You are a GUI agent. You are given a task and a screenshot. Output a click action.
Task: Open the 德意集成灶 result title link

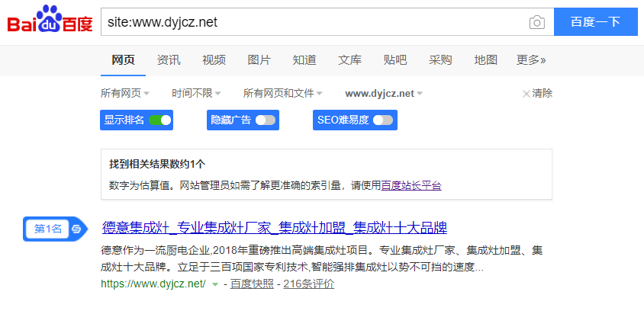275,228
